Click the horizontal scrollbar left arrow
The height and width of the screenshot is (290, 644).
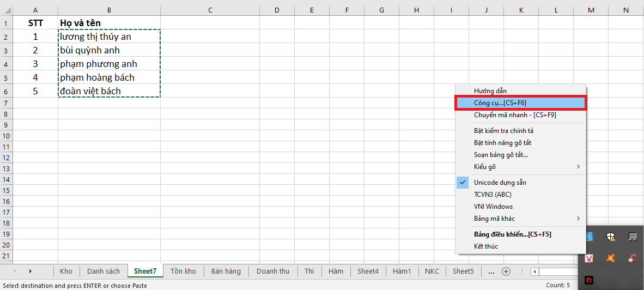point(536,271)
